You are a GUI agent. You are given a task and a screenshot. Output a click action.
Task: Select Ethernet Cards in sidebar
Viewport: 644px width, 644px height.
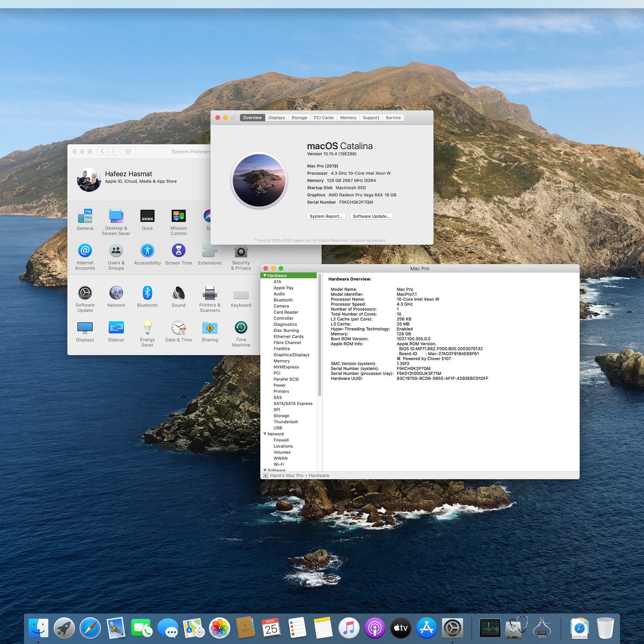coord(289,337)
